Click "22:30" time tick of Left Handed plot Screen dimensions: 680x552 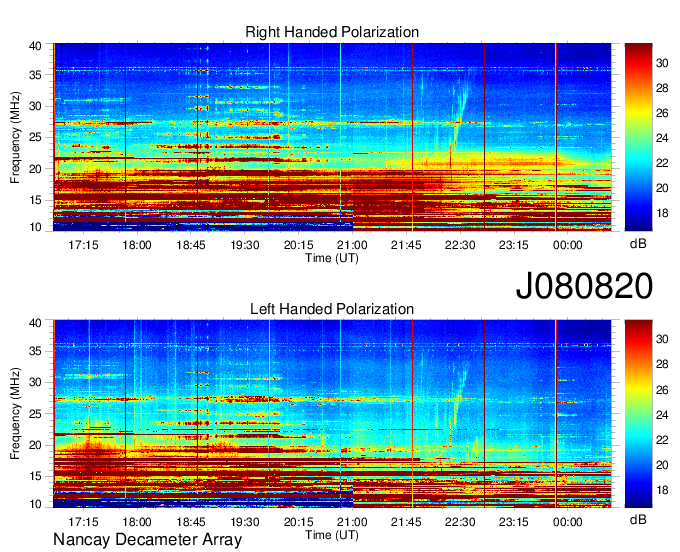coord(460,522)
